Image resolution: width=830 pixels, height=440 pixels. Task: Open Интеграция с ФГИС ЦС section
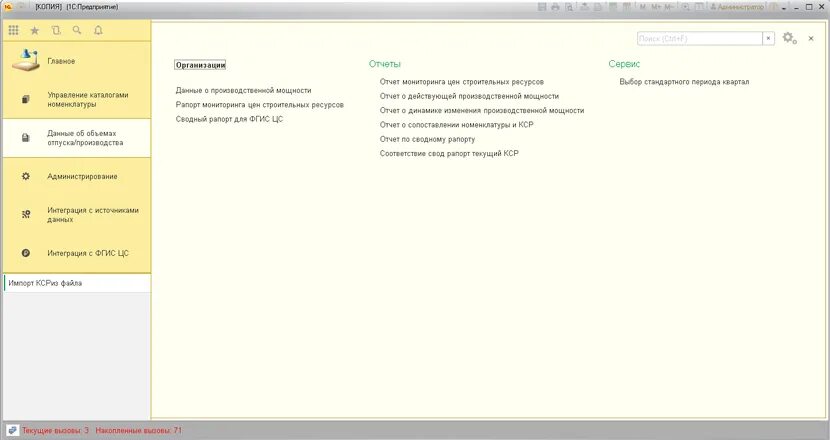pyautogui.click(x=77, y=253)
